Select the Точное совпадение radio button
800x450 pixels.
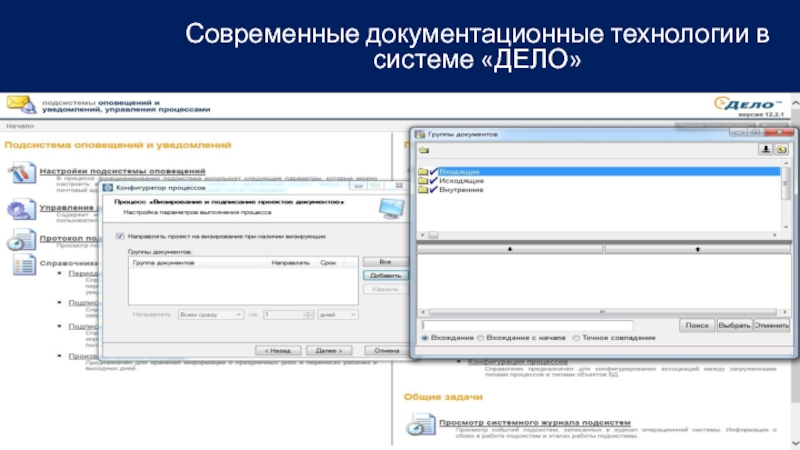pyautogui.click(x=576, y=338)
